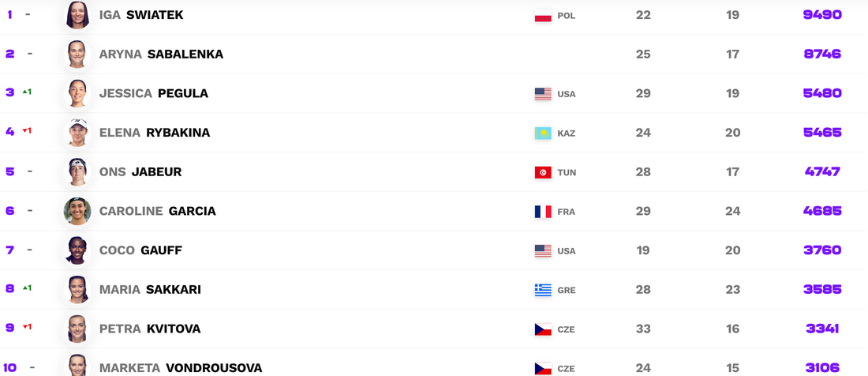Click Elena Rybakina's red rank-down arrow
Image resolution: width=868 pixels, height=376 pixels.
(x=24, y=131)
